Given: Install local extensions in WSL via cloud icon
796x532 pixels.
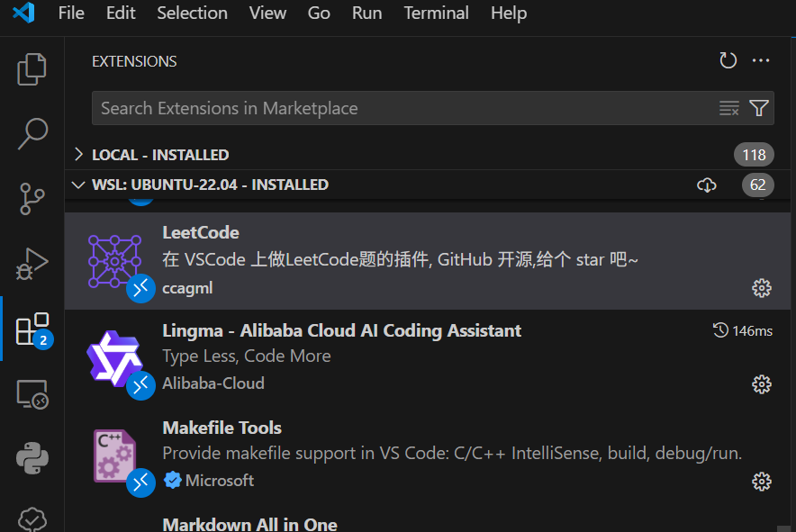Looking at the screenshot, I should click(x=707, y=185).
